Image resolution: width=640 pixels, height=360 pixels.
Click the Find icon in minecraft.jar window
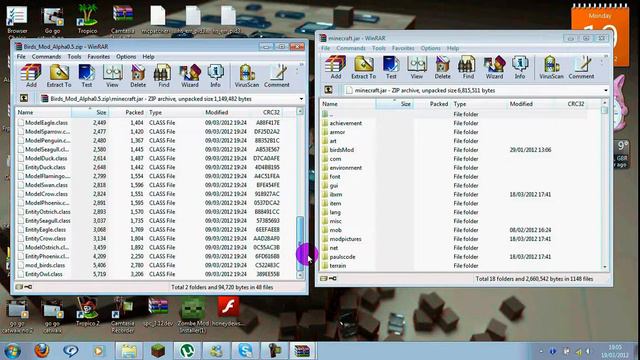pos(468,67)
